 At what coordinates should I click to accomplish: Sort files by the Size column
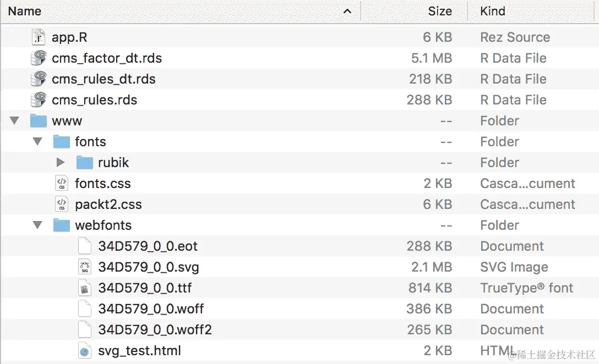click(440, 11)
